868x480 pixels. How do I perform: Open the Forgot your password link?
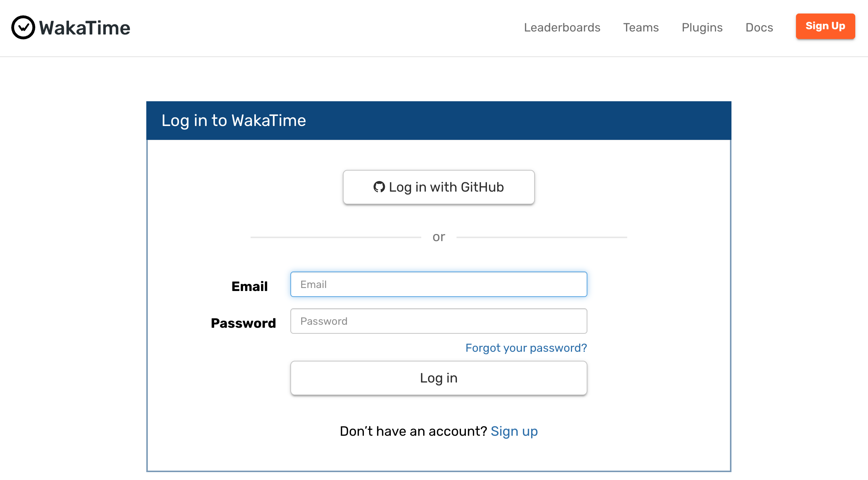point(526,348)
